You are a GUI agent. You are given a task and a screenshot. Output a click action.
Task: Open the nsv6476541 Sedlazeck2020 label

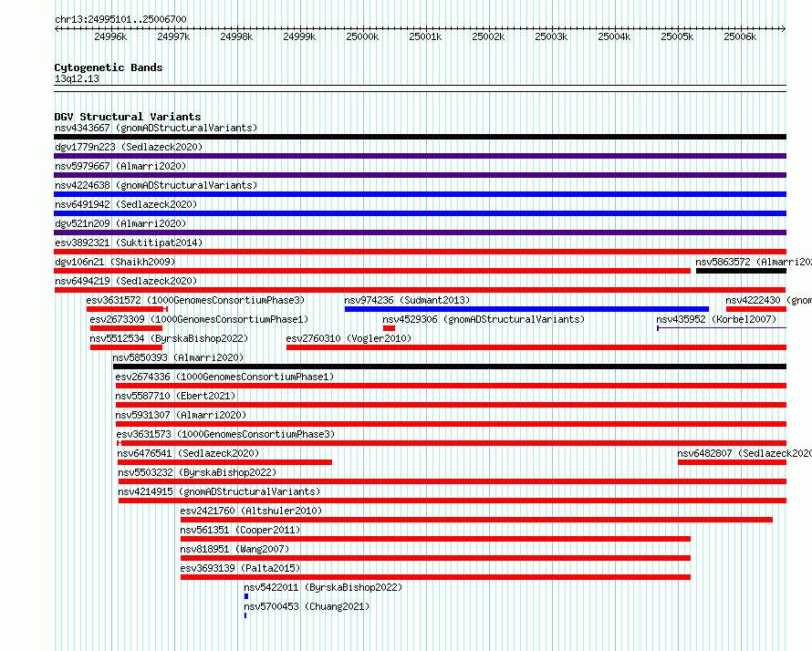coord(188,453)
